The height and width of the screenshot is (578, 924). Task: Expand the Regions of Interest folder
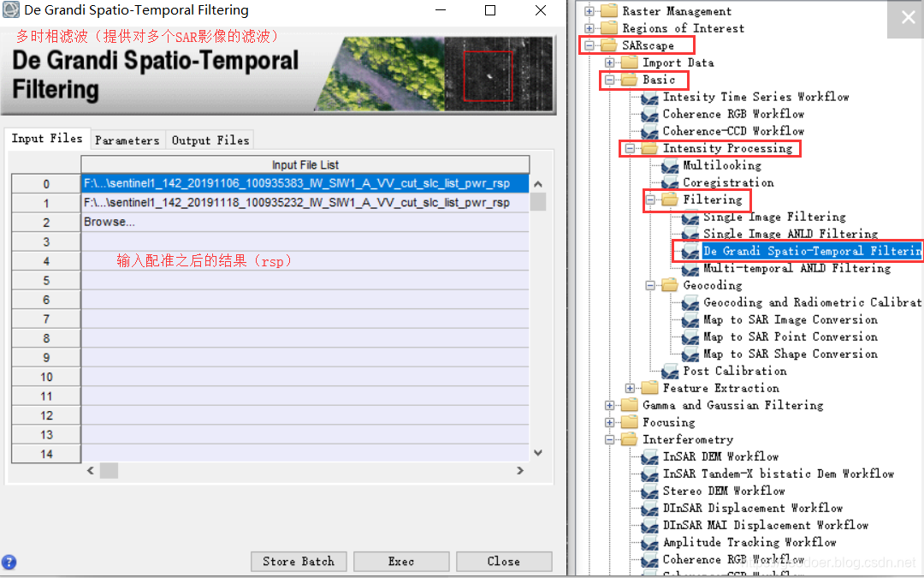[589, 28]
